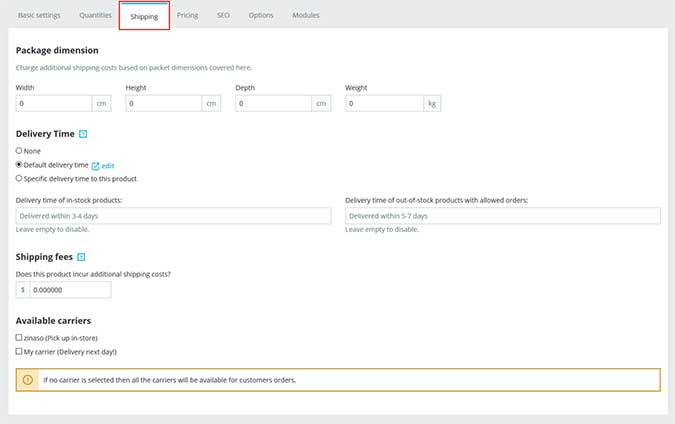Select the None delivery time option
This screenshot has width=675, height=424.
tap(19, 150)
